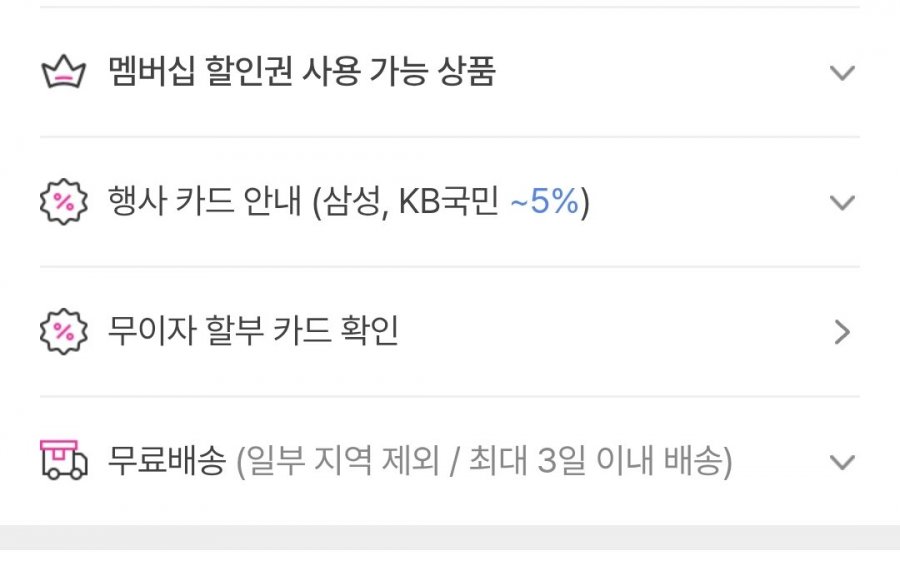Click percent badge icon beside 행사 카드 안내
The width and height of the screenshot is (900, 580).
click(x=64, y=202)
